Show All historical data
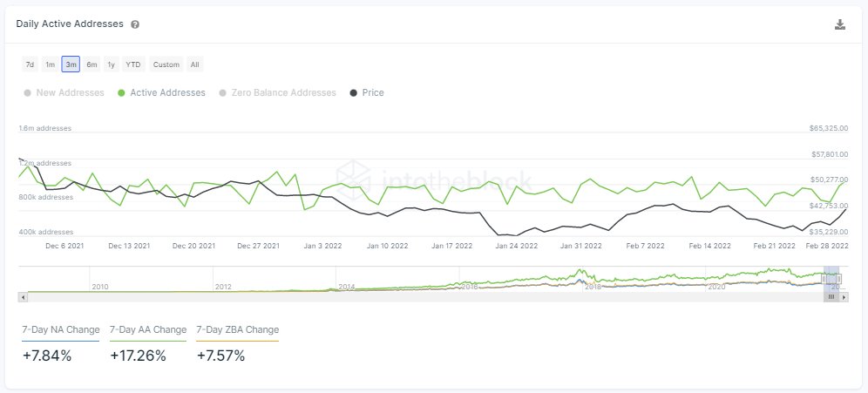 [x=195, y=64]
